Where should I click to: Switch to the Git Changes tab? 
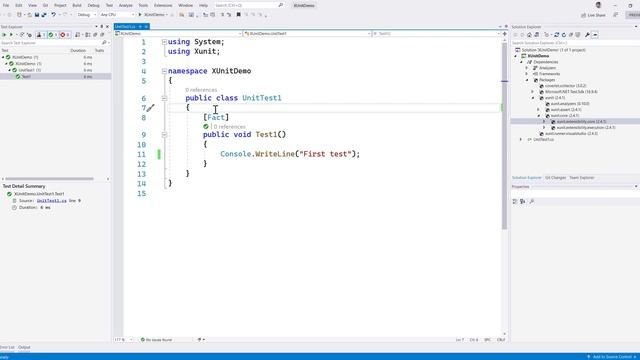click(556, 178)
